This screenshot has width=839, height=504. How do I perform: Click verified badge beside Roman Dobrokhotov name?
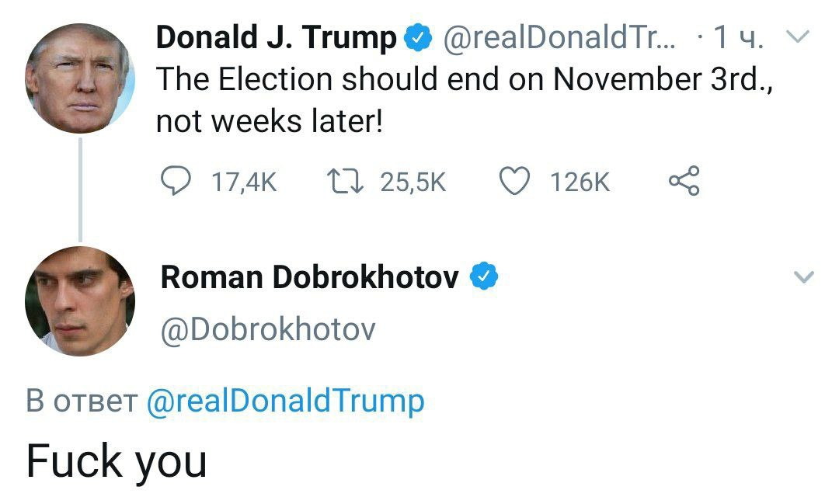484,276
